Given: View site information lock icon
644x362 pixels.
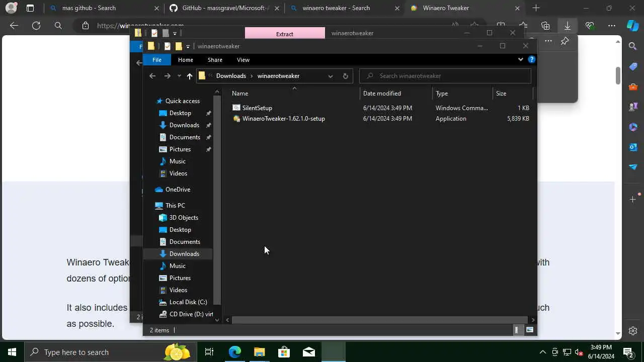Looking at the screenshot, I should [86, 26].
